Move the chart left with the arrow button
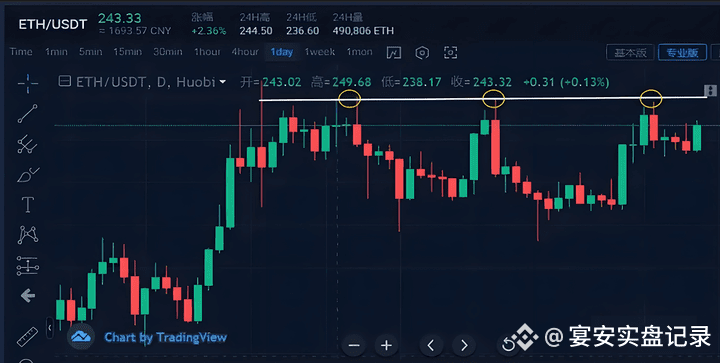 (431, 345)
